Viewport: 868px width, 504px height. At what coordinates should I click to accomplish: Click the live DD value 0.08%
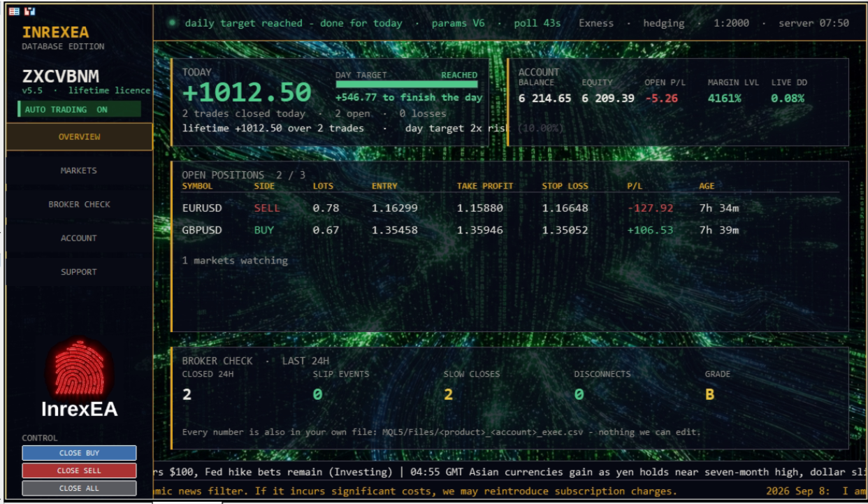tap(788, 99)
